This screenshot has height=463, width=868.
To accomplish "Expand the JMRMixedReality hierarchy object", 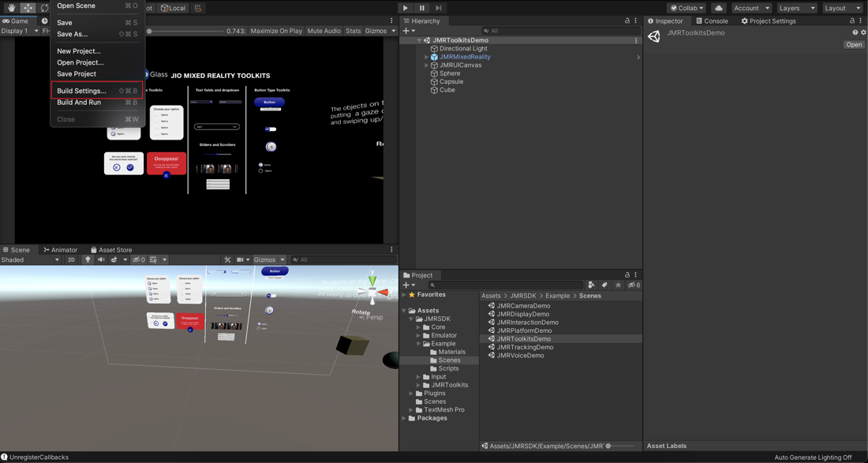I will [x=427, y=57].
